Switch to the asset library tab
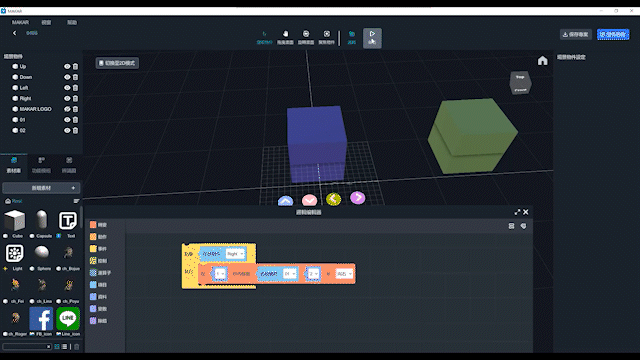The image size is (640, 360). pyautogui.click(x=14, y=165)
